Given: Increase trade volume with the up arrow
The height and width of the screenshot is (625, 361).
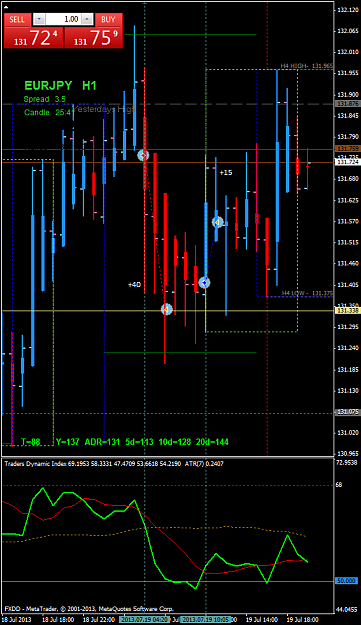Looking at the screenshot, I should [x=88, y=19].
